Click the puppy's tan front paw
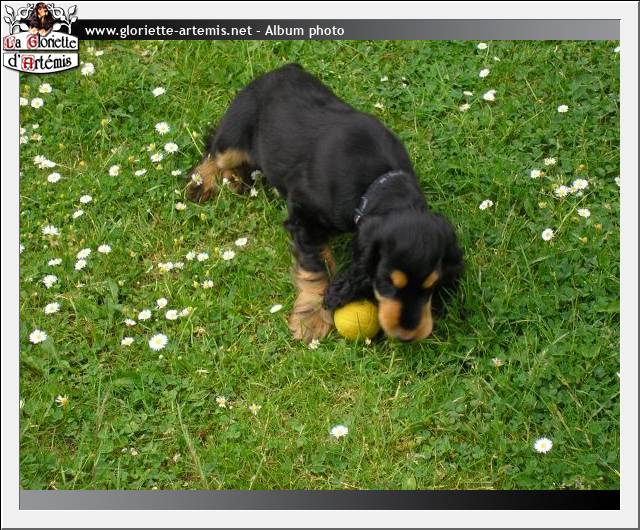Viewport: 640px width, 530px height. [x=309, y=322]
